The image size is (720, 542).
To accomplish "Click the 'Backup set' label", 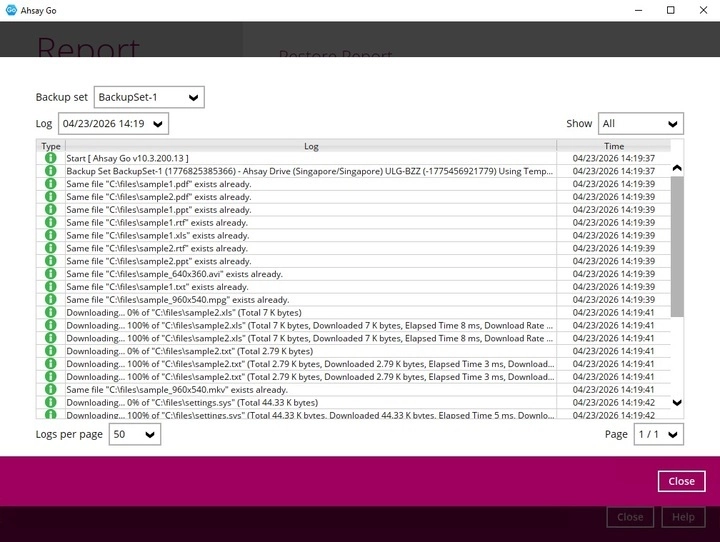I will click(62, 97).
